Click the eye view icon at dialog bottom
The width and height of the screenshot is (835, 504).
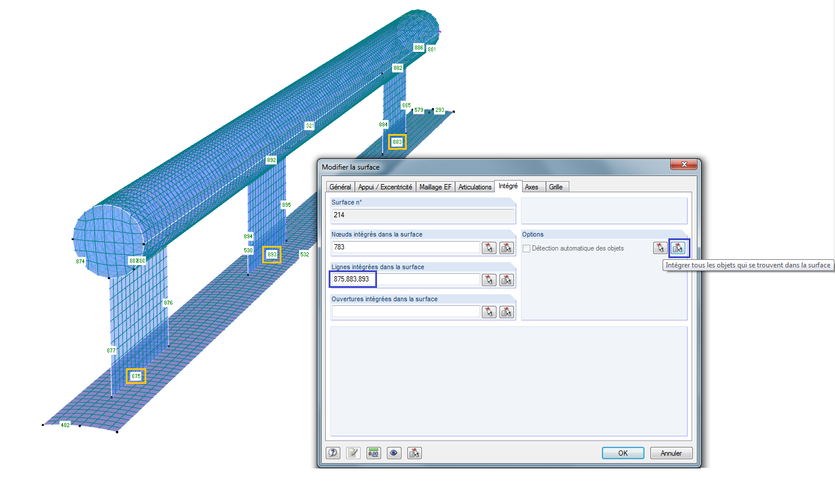(394, 453)
